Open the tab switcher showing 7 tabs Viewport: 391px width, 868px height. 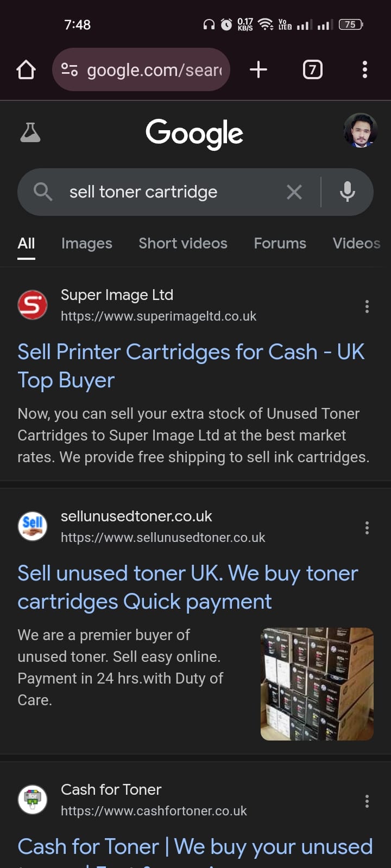coord(312,69)
